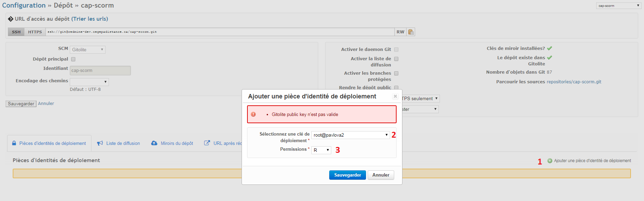This screenshot has width=644, height=201.
Task: Switch to the HTTPS URL tab
Action: pyautogui.click(x=35, y=32)
